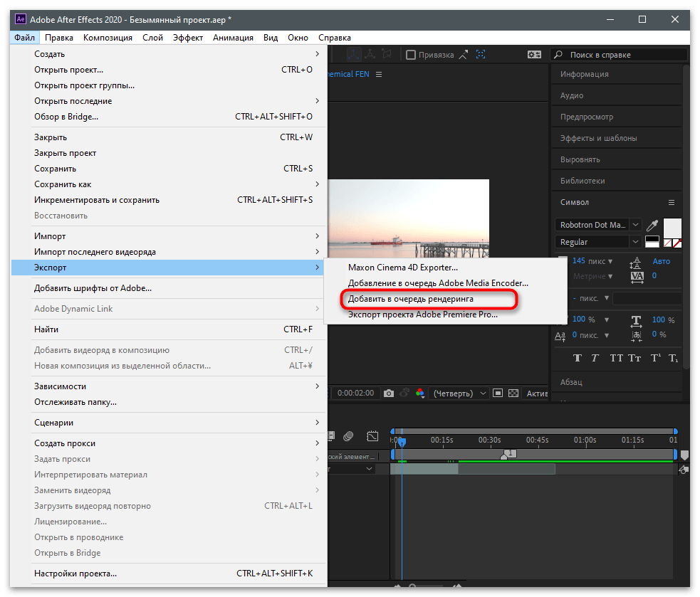Pick font color with the eyedropper icon
Image resolution: width=700 pixels, height=597 pixels.
click(652, 226)
